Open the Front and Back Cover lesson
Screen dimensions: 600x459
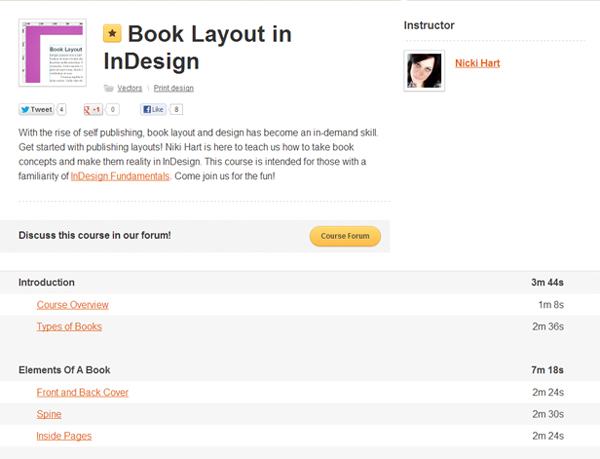82,392
